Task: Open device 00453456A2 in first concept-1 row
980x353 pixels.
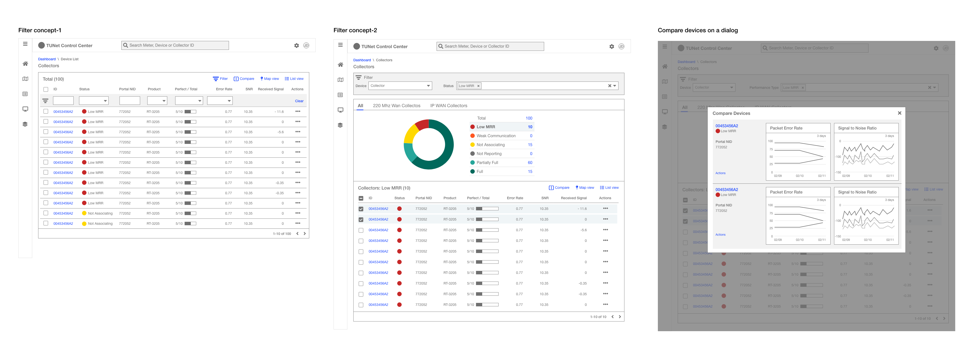Action: coord(63,112)
